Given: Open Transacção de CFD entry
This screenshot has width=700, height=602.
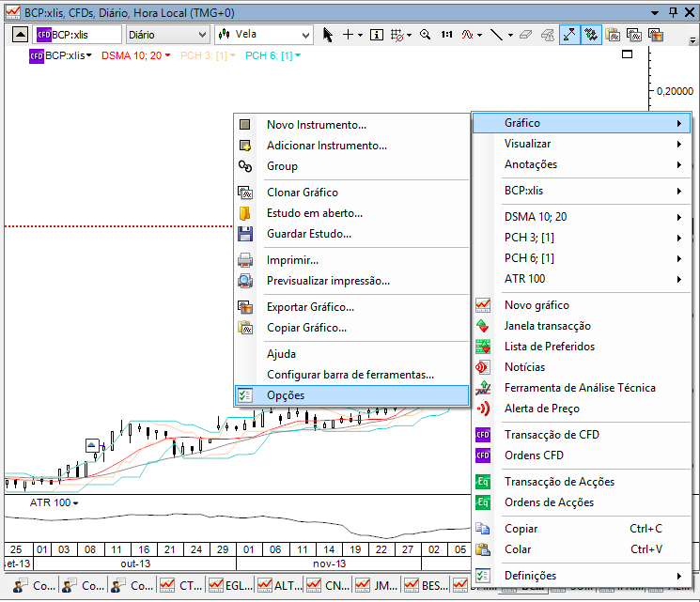Looking at the screenshot, I should point(582,435).
